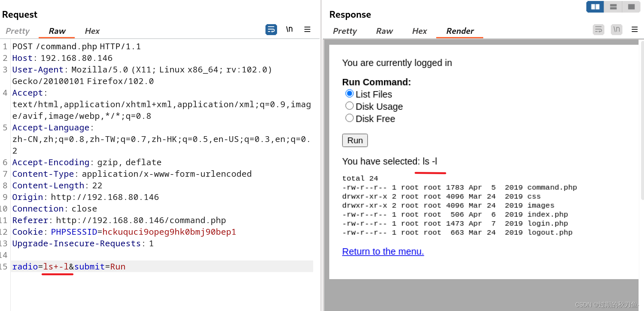Click 'You have selected: ls -l' text
The width and height of the screenshot is (644, 311).
390,161
